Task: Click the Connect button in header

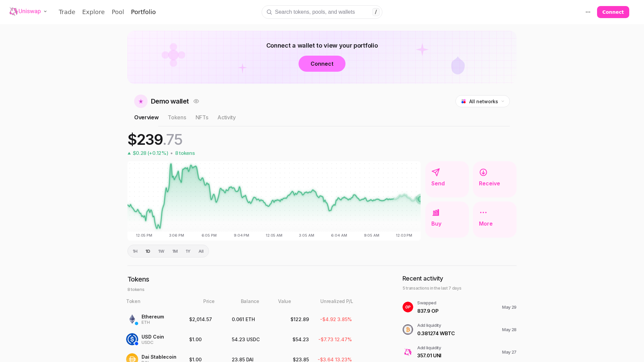Action: pos(613,12)
